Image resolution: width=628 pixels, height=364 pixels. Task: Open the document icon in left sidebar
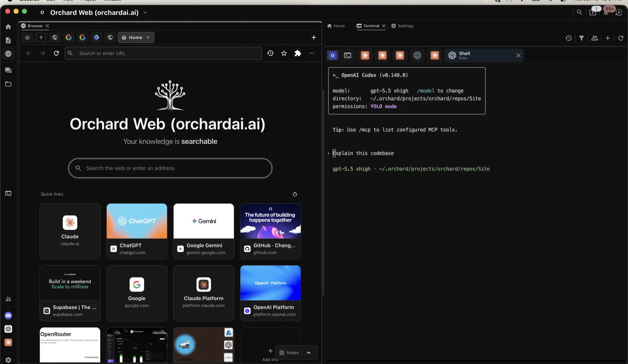pos(8,40)
